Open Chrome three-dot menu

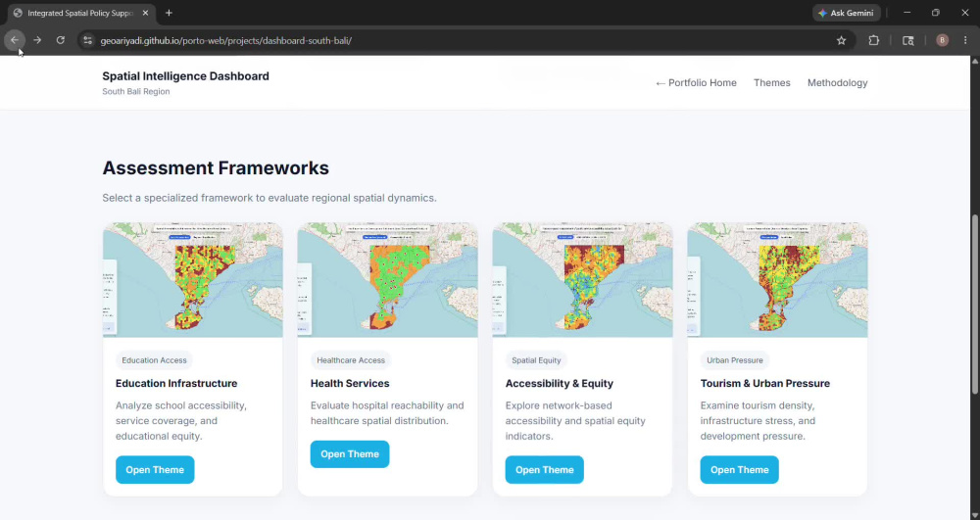point(965,40)
